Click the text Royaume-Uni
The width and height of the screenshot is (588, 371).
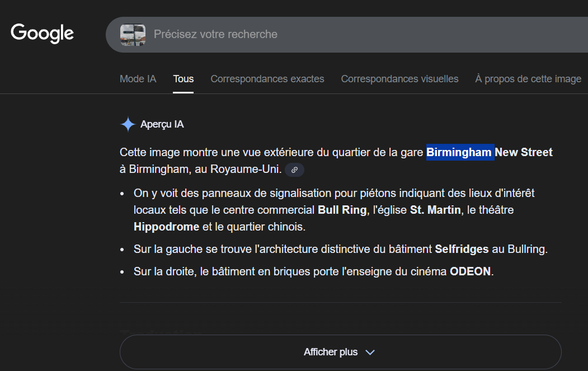point(246,169)
